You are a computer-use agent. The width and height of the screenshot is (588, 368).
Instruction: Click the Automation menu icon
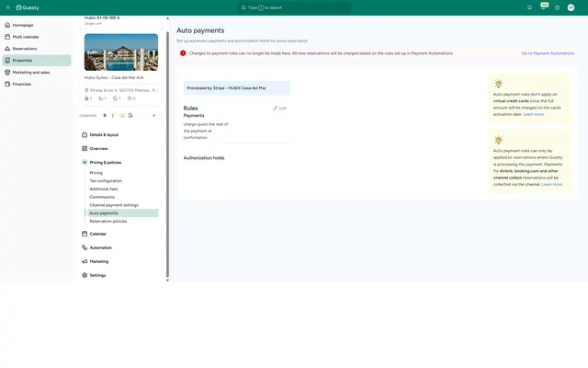pos(85,247)
